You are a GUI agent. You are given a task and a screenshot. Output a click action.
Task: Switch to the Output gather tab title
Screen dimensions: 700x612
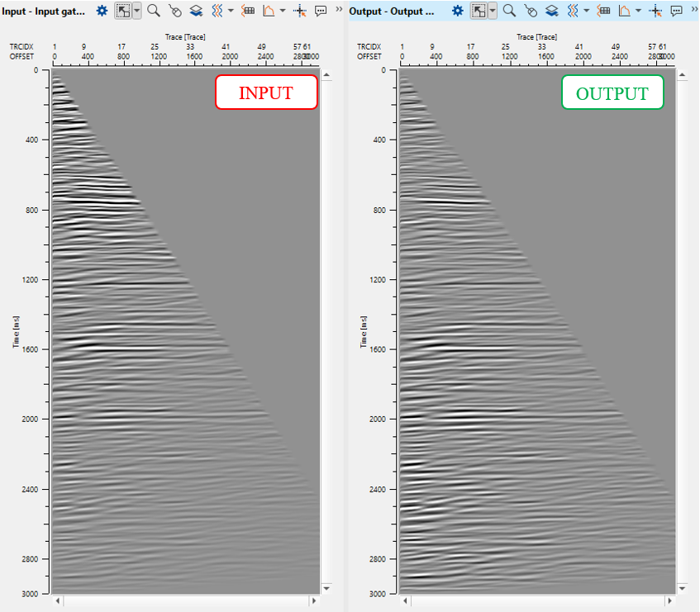(392, 11)
